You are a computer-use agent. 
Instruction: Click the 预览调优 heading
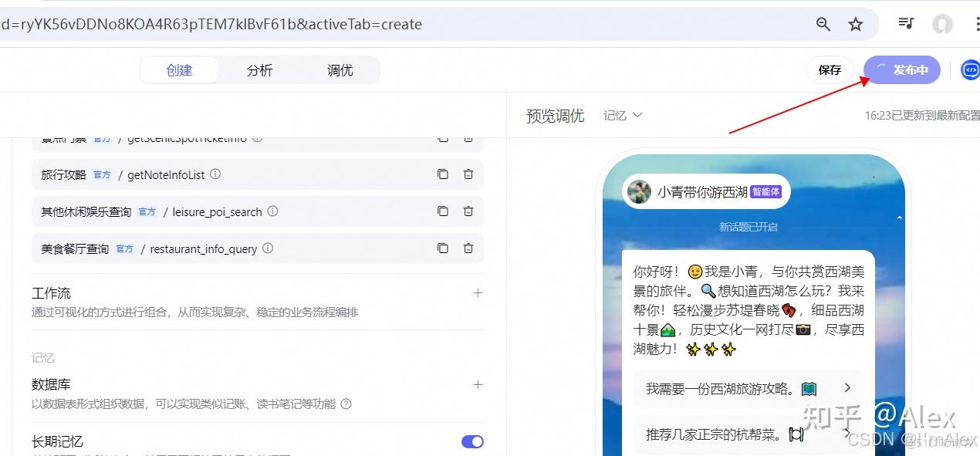pyautogui.click(x=555, y=116)
